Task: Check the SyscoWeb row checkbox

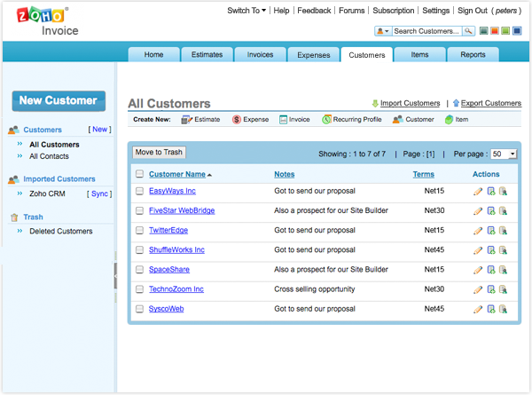Action: pos(139,309)
